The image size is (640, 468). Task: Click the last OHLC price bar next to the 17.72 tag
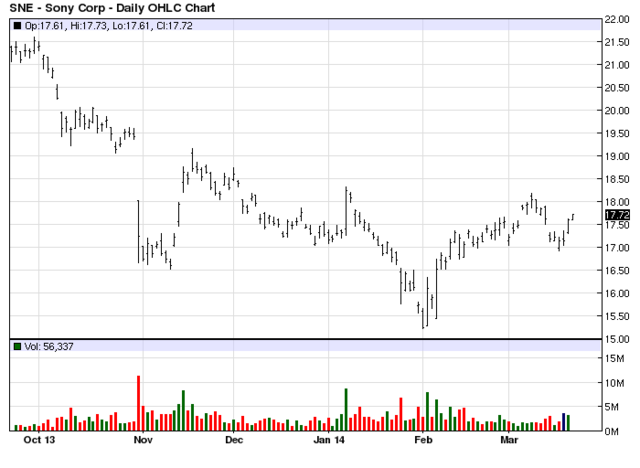[573, 217]
